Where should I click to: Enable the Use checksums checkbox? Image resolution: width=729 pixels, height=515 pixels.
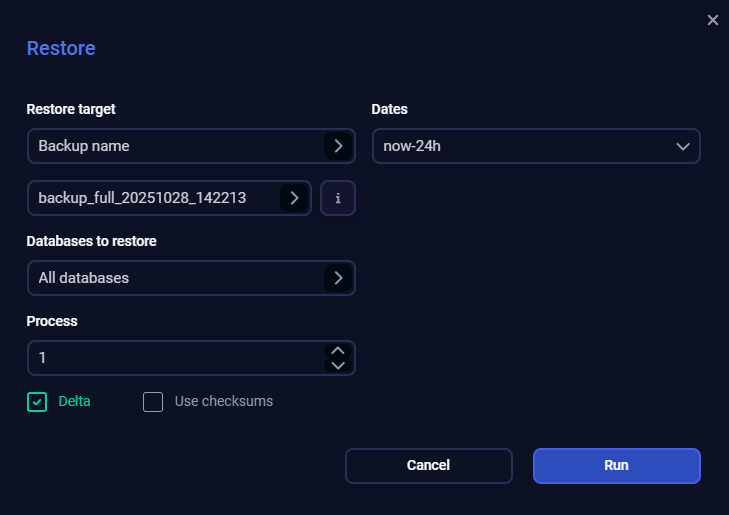(x=153, y=402)
